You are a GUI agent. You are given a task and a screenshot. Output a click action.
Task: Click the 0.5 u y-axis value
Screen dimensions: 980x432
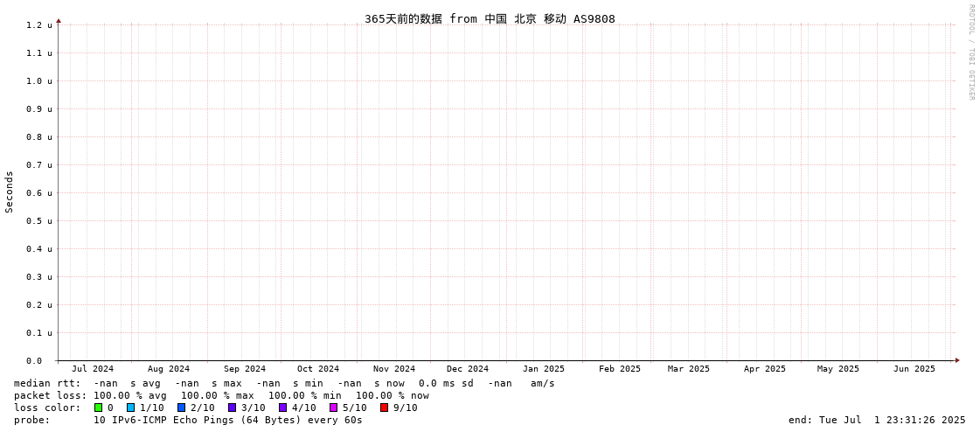(39, 221)
